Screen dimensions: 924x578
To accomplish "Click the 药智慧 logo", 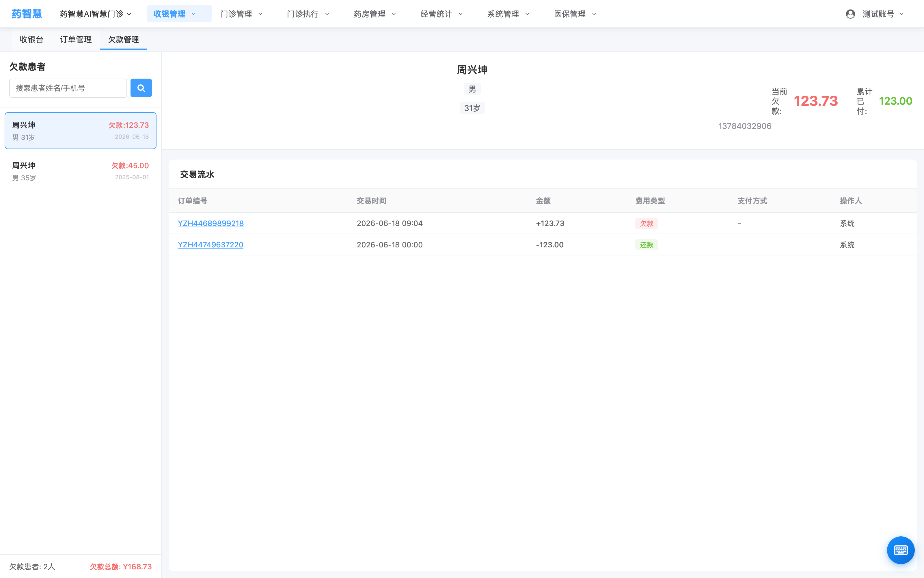I will pyautogui.click(x=27, y=14).
